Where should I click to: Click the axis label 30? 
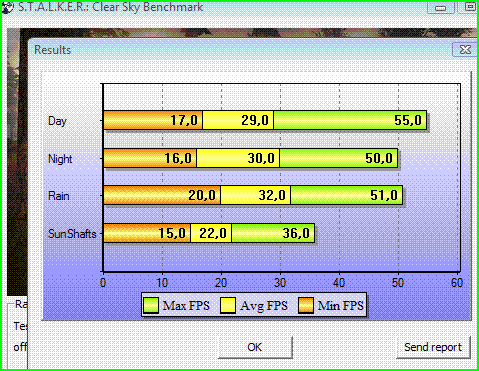tap(280, 283)
